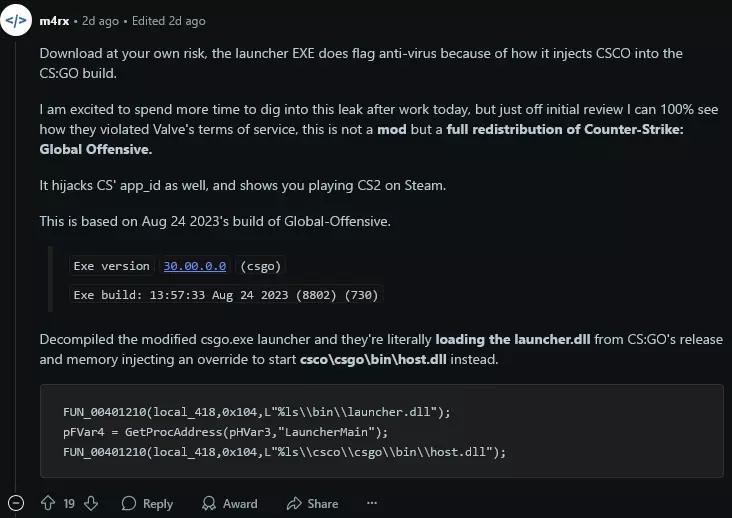Click the Award button label
732x518 pixels.
[x=240, y=504]
